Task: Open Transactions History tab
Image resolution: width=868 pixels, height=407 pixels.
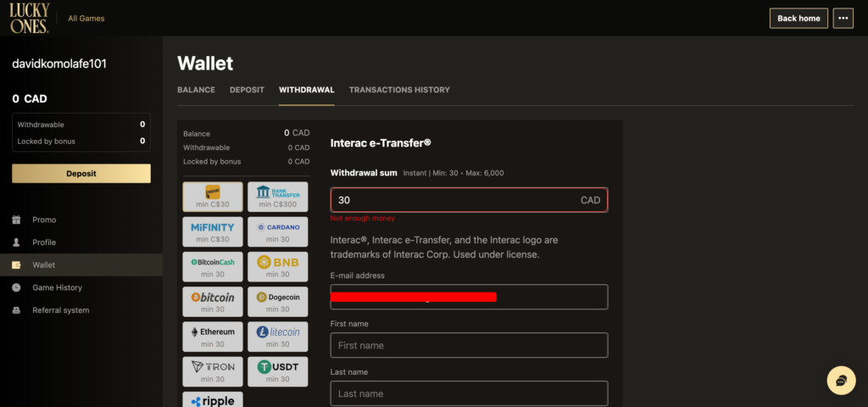Action: [399, 90]
